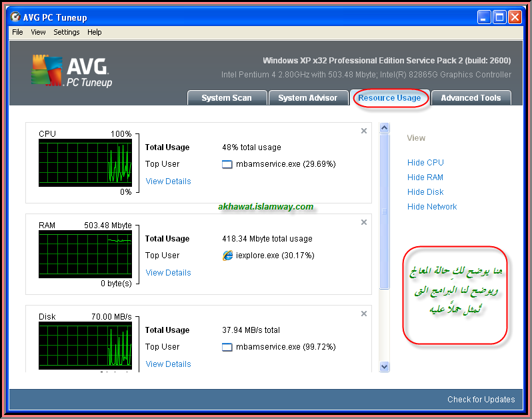Viewport: 532px width, 419px height.
Task: Click Check for Updates
Action: (x=481, y=399)
